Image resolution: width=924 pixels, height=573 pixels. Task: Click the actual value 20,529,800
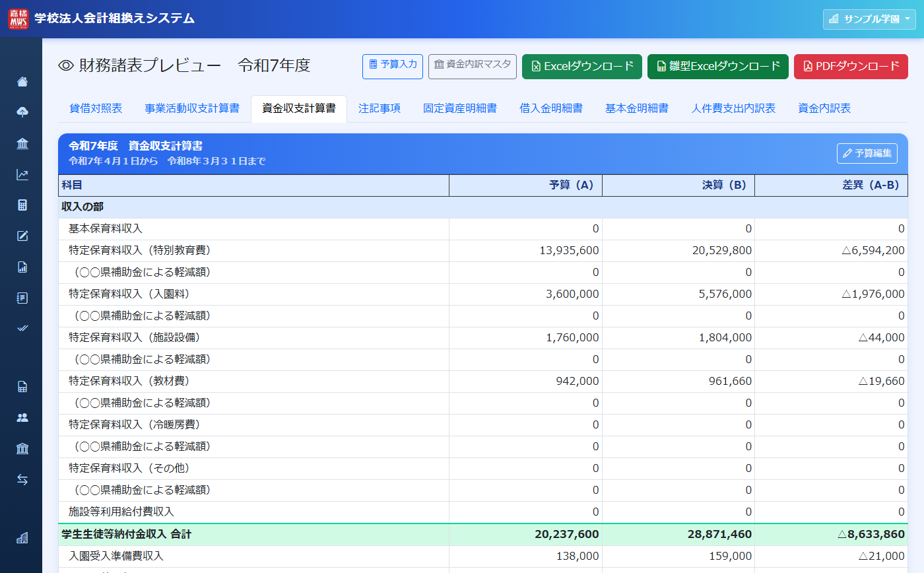721,251
